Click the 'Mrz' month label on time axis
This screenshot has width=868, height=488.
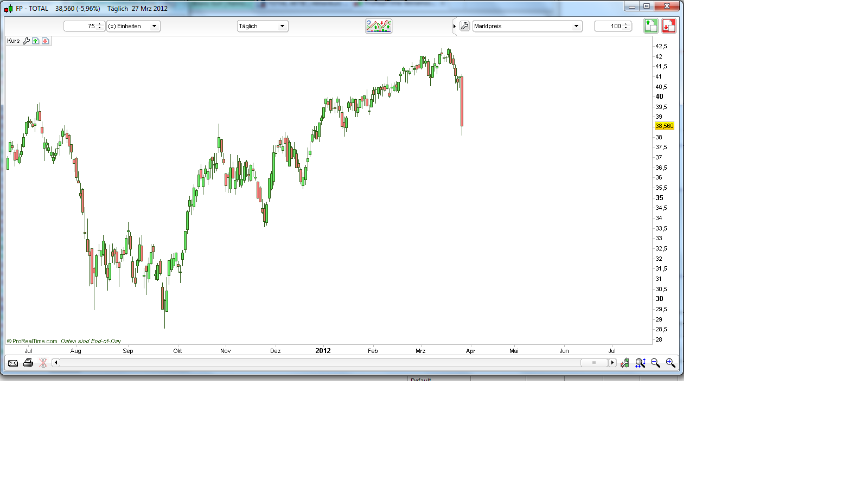(x=420, y=351)
